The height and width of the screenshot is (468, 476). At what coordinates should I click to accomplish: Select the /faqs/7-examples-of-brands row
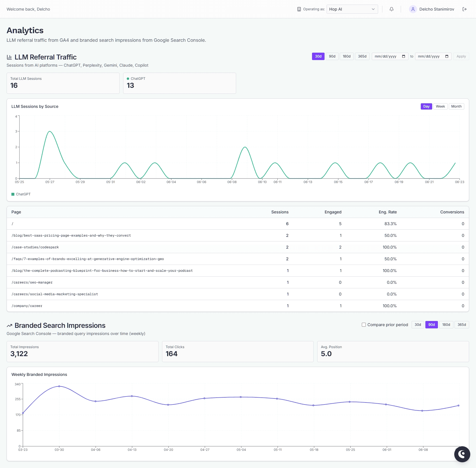pos(238,259)
